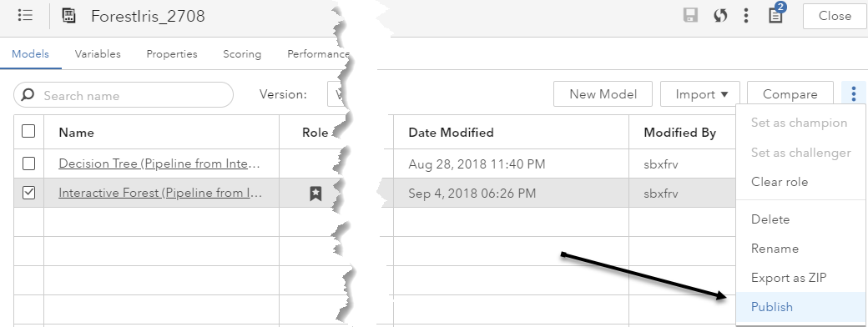868x327 pixels.
Task: Click the champion bookmark icon in Role column
Action: click(x=315, y=194)
